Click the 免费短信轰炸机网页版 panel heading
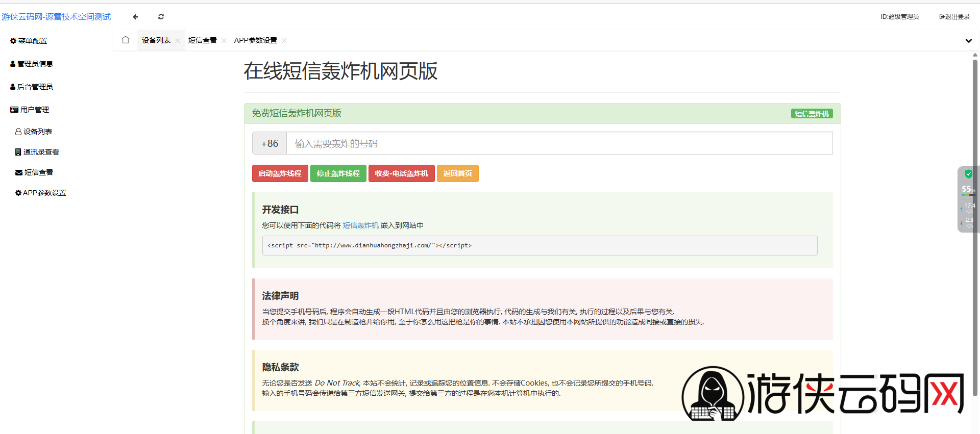Image resolution: width=980 pixels, height=434 pixels. coord(297,113)
